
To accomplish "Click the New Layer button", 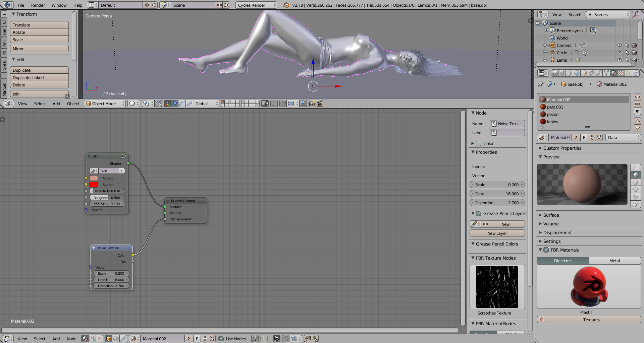I will point(497,233).
